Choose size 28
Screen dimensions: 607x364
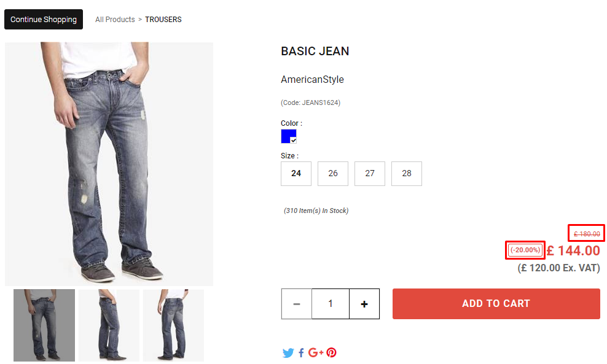[x=407, y=174]
